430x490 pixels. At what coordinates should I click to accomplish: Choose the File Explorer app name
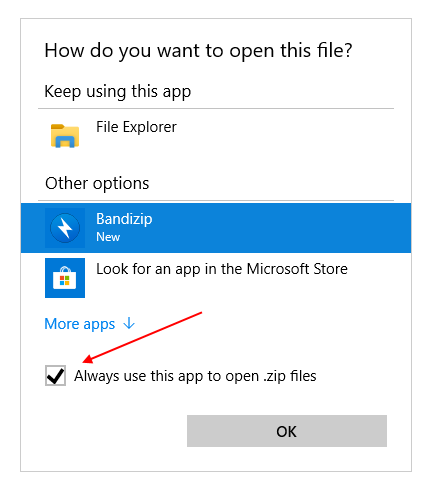tap(136, 127)
